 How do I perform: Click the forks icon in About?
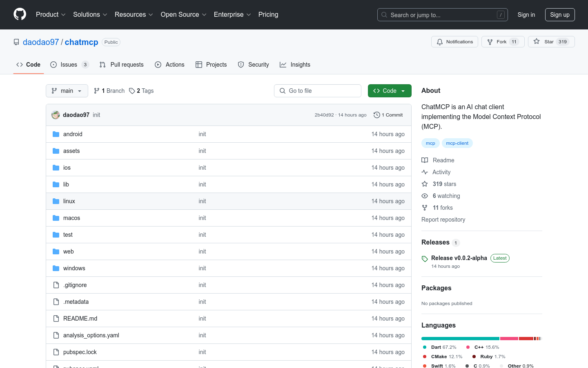click(425, 208)
